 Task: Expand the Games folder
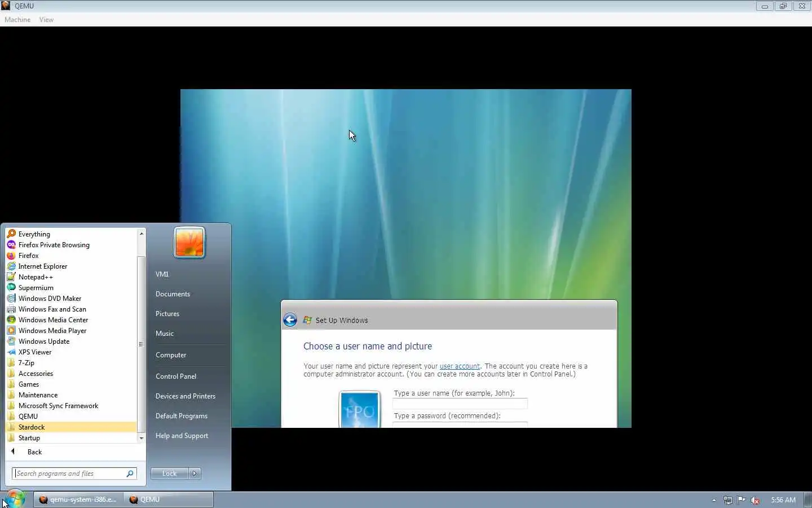(x=70, y=384)
